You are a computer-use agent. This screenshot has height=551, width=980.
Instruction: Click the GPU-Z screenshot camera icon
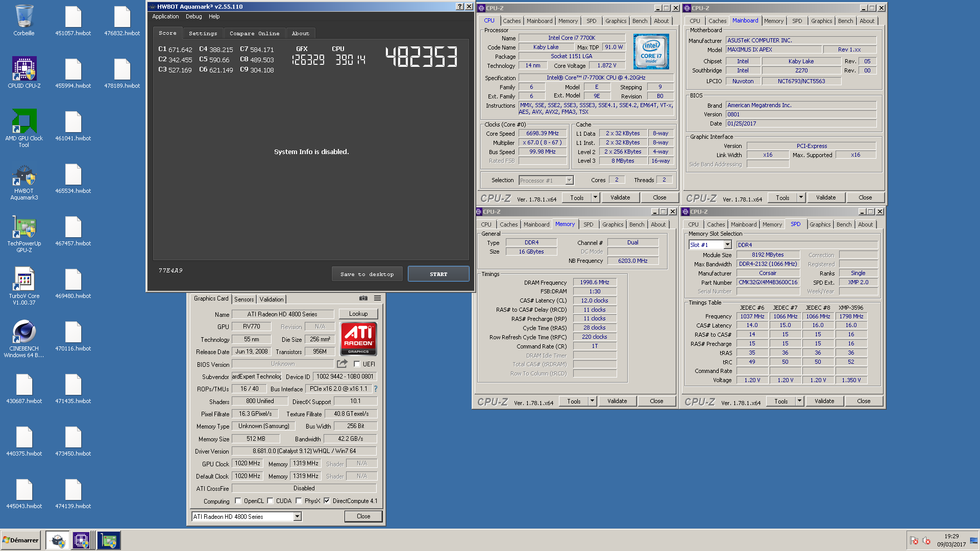click(x=363, y=298)
